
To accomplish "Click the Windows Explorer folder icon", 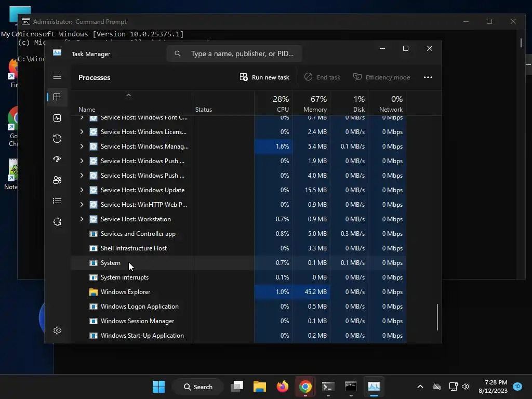I will click(x=94, y=292).
